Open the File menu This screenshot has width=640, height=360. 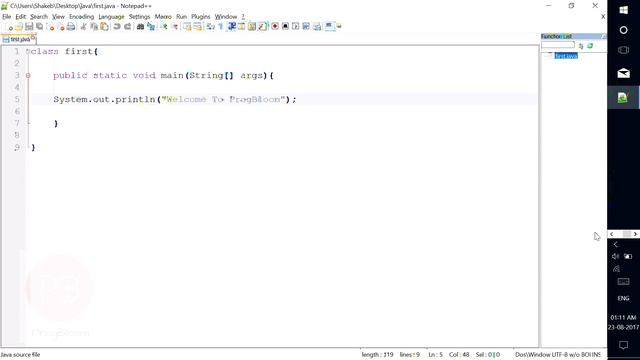[7, 17]
